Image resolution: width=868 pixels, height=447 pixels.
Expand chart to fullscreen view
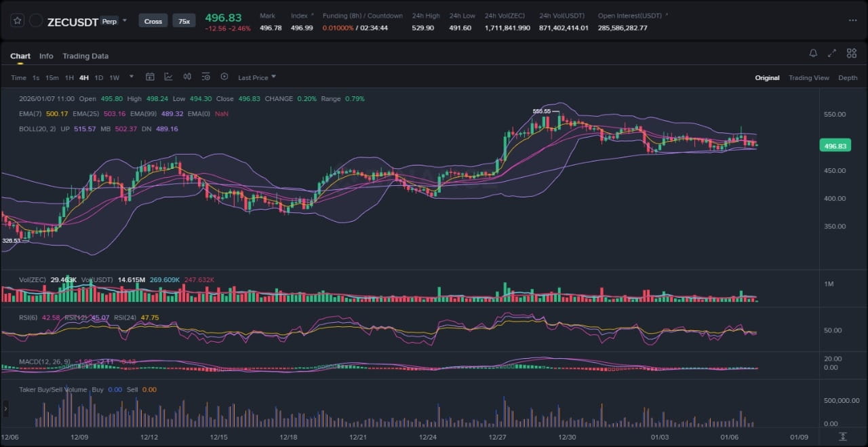click(x=832, y=54)
